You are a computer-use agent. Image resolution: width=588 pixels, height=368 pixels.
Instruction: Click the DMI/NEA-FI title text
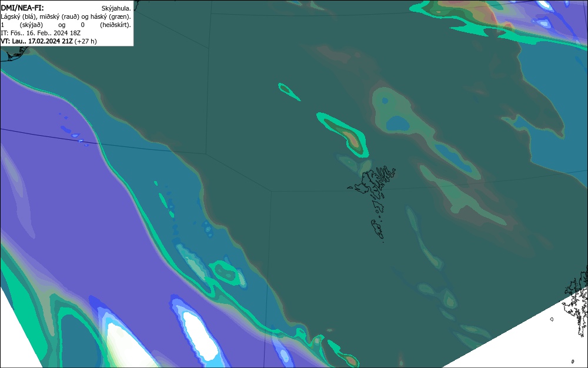(x=22, y=8)
